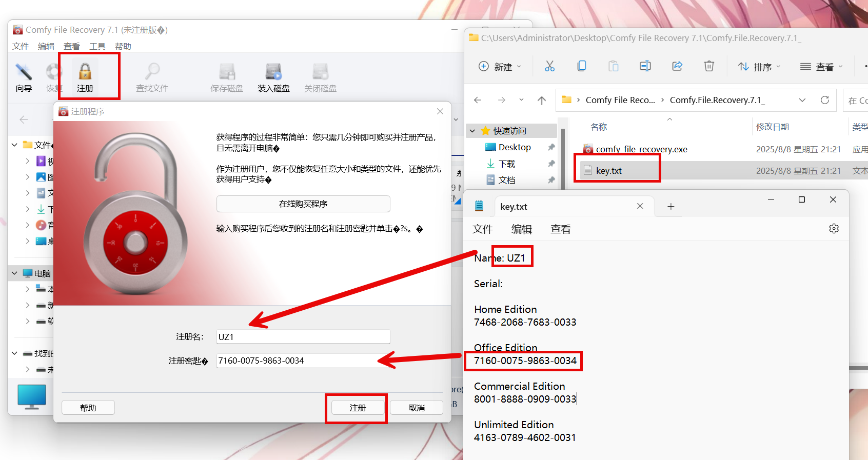This screenshot has width=868, height=460.
Task: Refresh the Explorer folder view
Action: coord(825,100)
